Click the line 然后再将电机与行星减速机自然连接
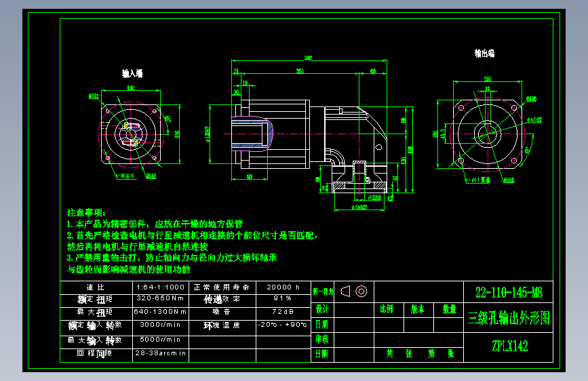The height and width of the screenshot is (381, 588). (138, 247)
